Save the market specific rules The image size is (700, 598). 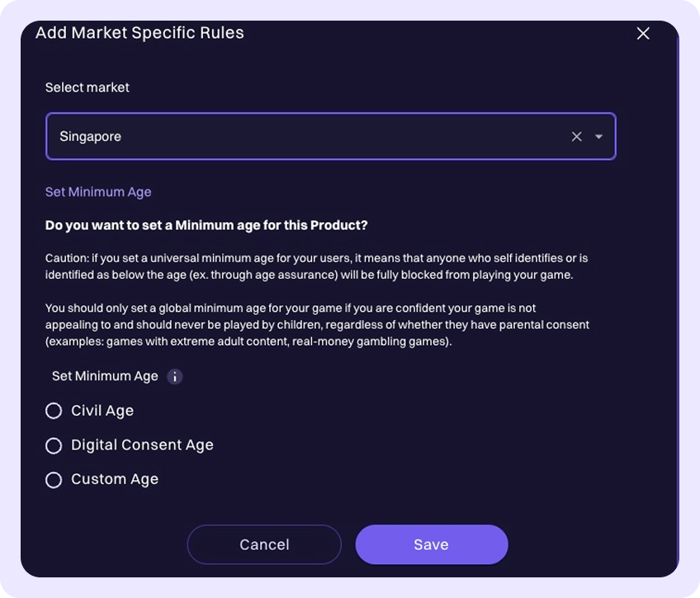pos(431,544)
